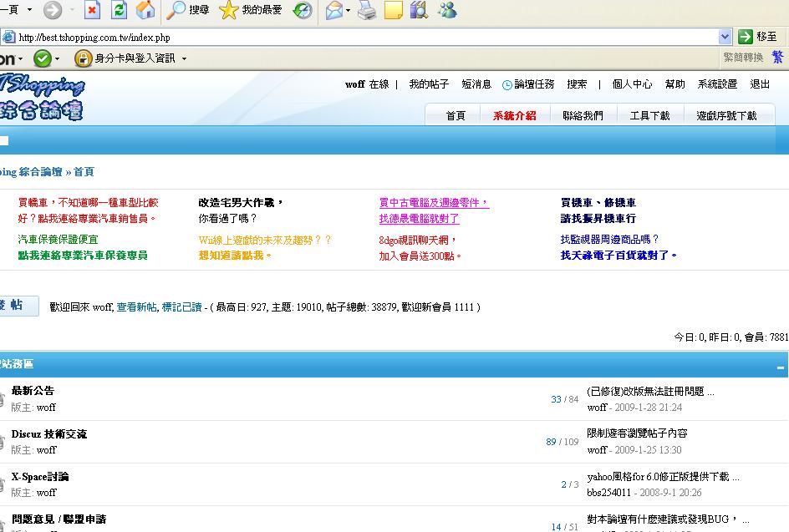This screenshot has height=532, width=789.
Task: Click the 標記已讀 link
Action: 181,307
